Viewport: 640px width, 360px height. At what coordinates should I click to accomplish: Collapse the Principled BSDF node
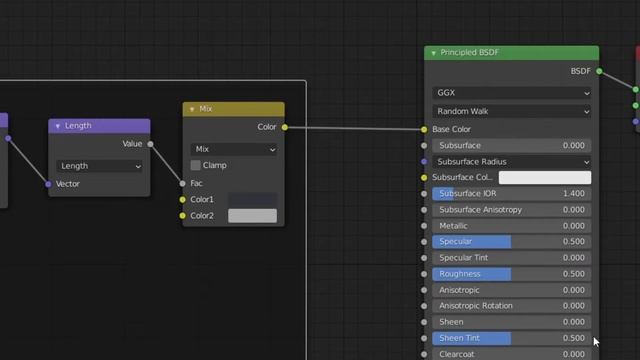click(433, 53)
